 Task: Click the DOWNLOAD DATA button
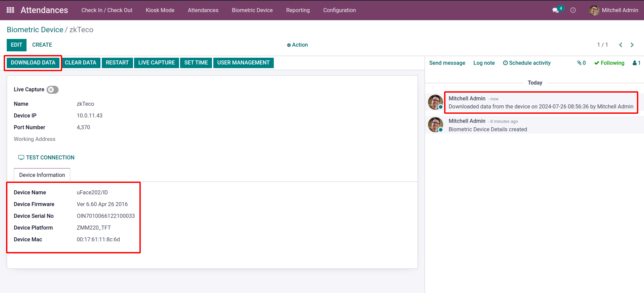pyautogui.click(x=33, y=63)
